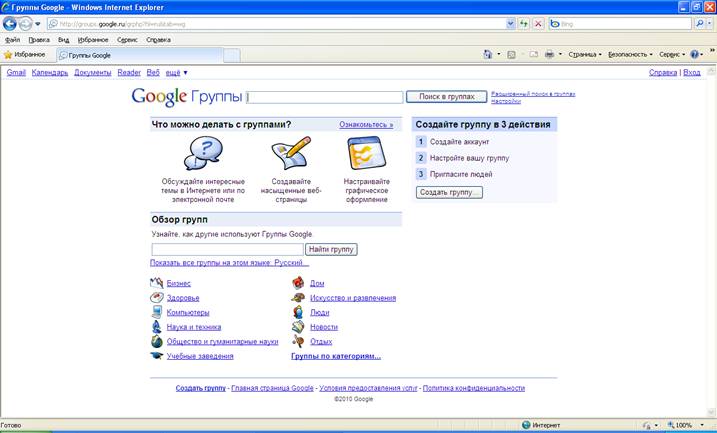Image resolution: width=717 pixels, height=433 pixels.
Task: Open the Правка menu
Action: point(39,40)
